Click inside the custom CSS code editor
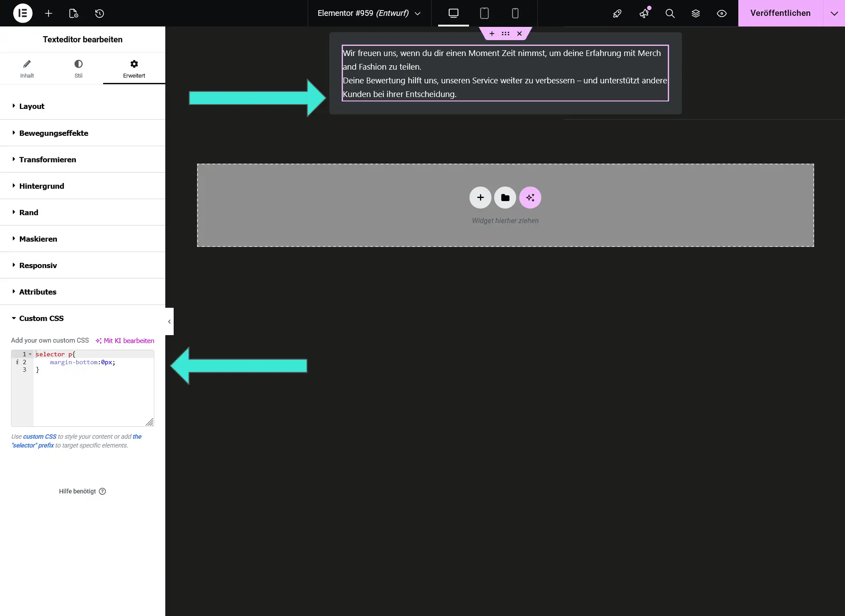This screenshot has width=845, height=616. tap(88, 388)
